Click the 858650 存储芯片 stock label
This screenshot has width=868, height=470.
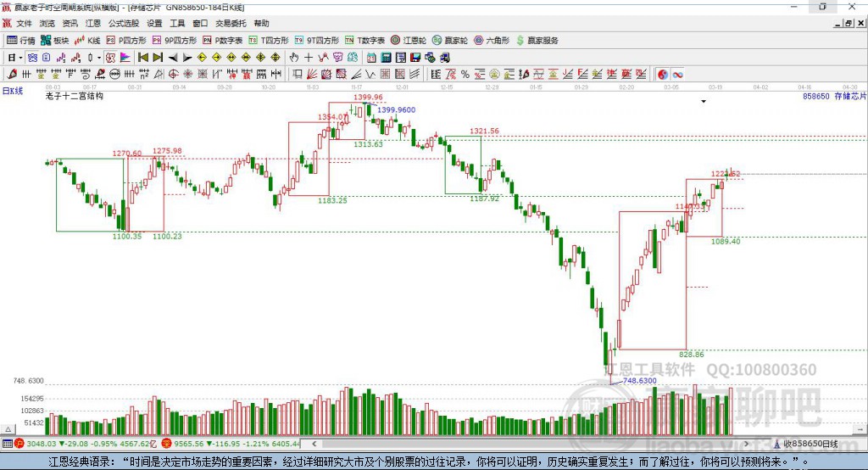[x=834, y=96]
